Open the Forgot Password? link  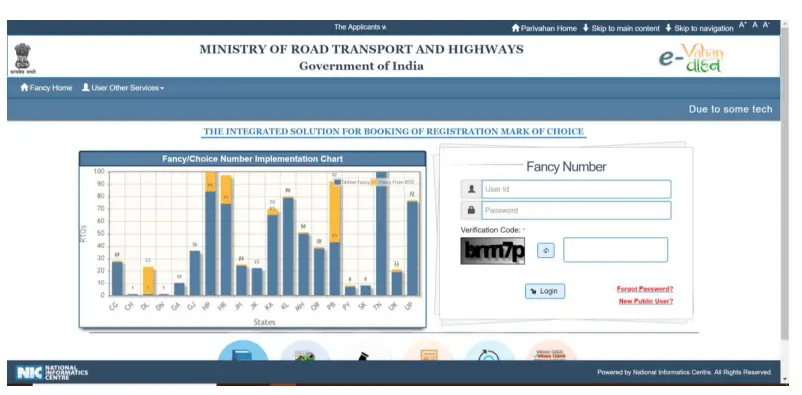click(x=644, y=289)
